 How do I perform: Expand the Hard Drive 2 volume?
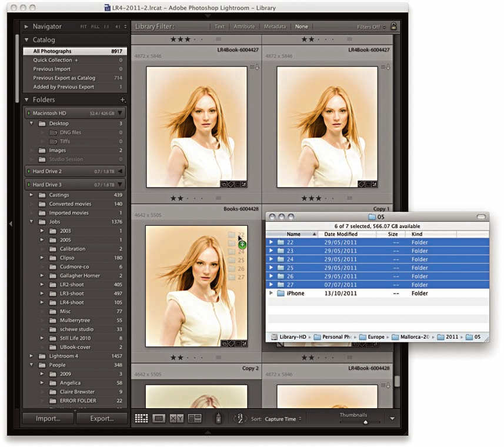[120, 171]
